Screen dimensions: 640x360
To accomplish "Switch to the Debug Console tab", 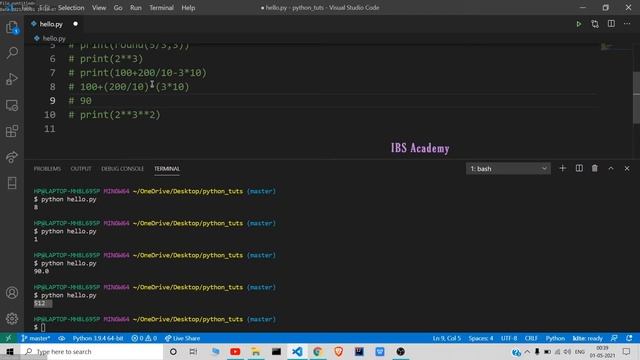I will tap(122, 169).
